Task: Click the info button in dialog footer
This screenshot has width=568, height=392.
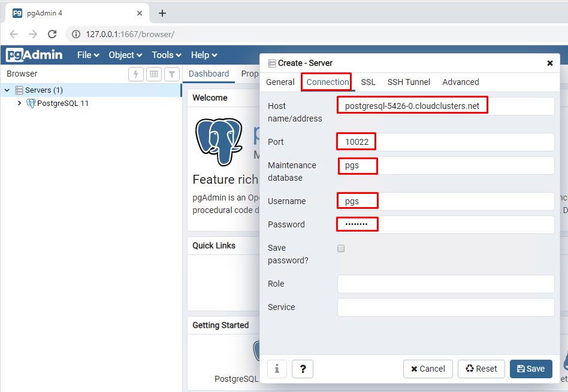Action: tap(276, 369)
